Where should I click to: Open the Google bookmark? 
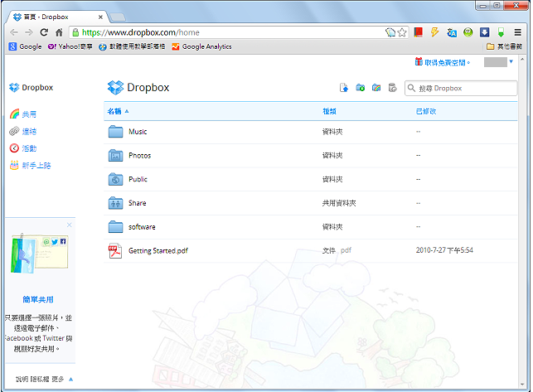coord(25,46)
